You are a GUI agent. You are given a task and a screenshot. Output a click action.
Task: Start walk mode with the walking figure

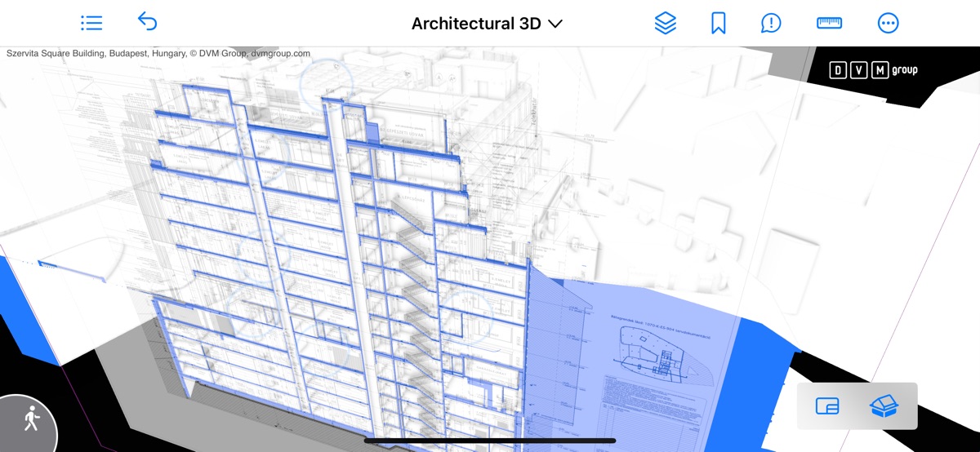31,419
